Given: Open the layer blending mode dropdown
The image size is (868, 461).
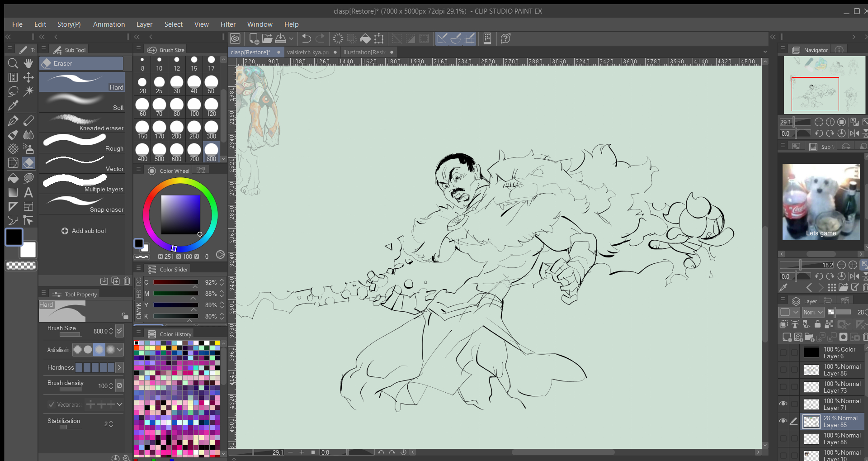Looking at the screenshot, I should (813, 312).
